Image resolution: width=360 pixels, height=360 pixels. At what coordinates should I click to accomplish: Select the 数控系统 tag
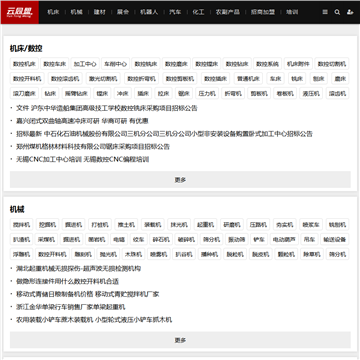[x=267, y=64]
